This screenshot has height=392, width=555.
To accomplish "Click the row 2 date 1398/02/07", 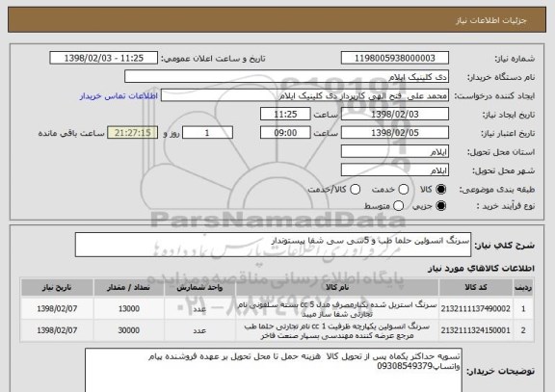I will pyautogui.click(x=57, y=330).
